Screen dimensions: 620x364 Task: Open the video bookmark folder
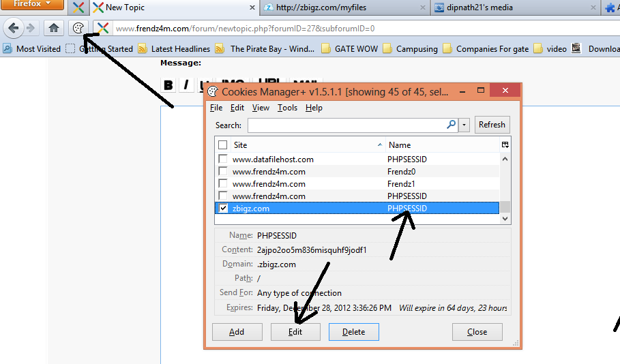(x=550, y=49)
